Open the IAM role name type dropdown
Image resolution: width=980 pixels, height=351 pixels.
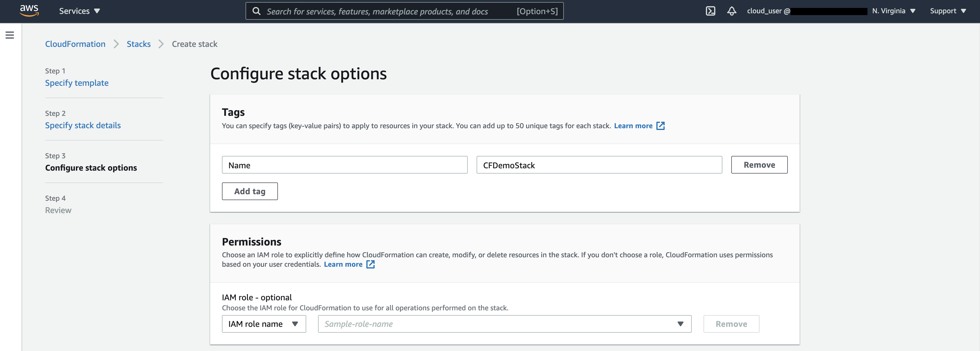[x=263, y=324]
